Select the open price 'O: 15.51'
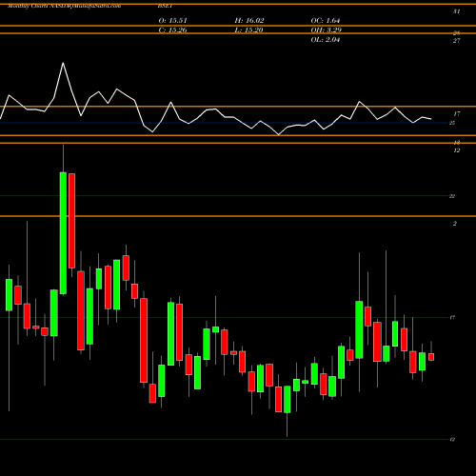This screenshot has height=476, width=476. [173, 21]
